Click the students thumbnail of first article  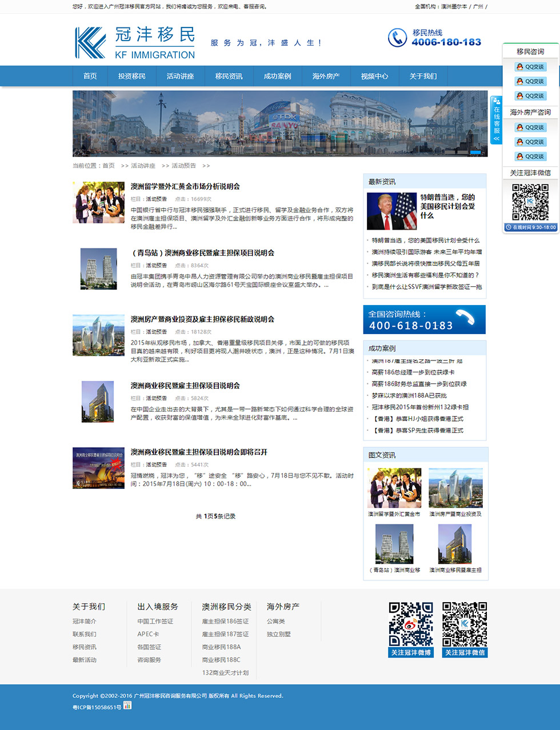[98, 202]
